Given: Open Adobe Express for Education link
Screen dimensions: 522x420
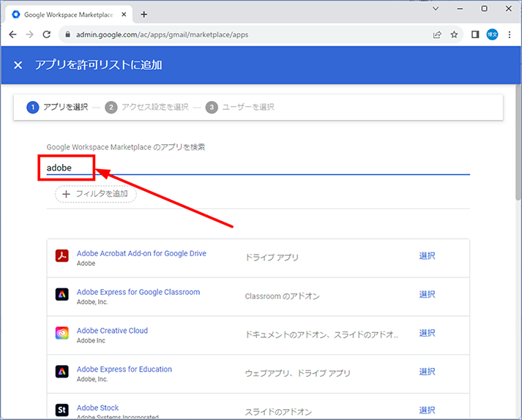Looking at the screenshot, I should (124, 369).
